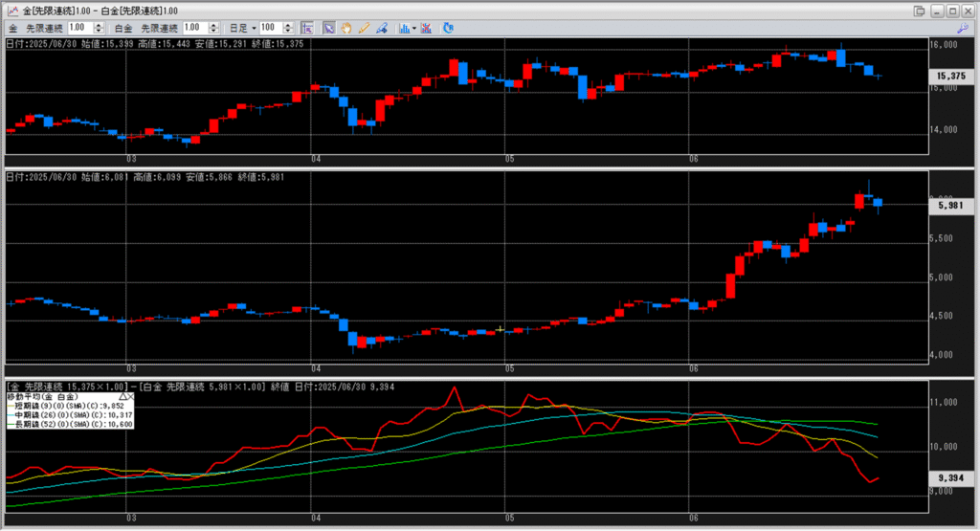The width and height of the screenshot is (980, 531).
Task: Close the 移動平均 legend box
Action: [x=131, y=395]
